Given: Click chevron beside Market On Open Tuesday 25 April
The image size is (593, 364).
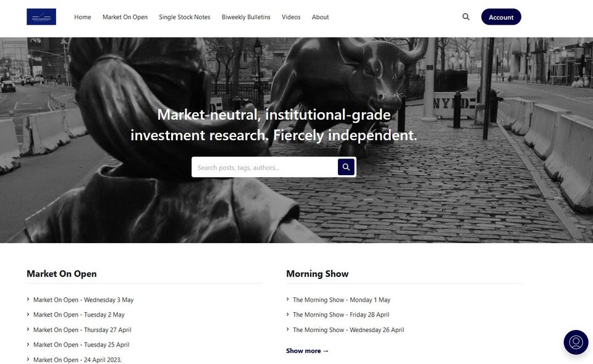Looking at the screenshot, I should pos(28,344).
